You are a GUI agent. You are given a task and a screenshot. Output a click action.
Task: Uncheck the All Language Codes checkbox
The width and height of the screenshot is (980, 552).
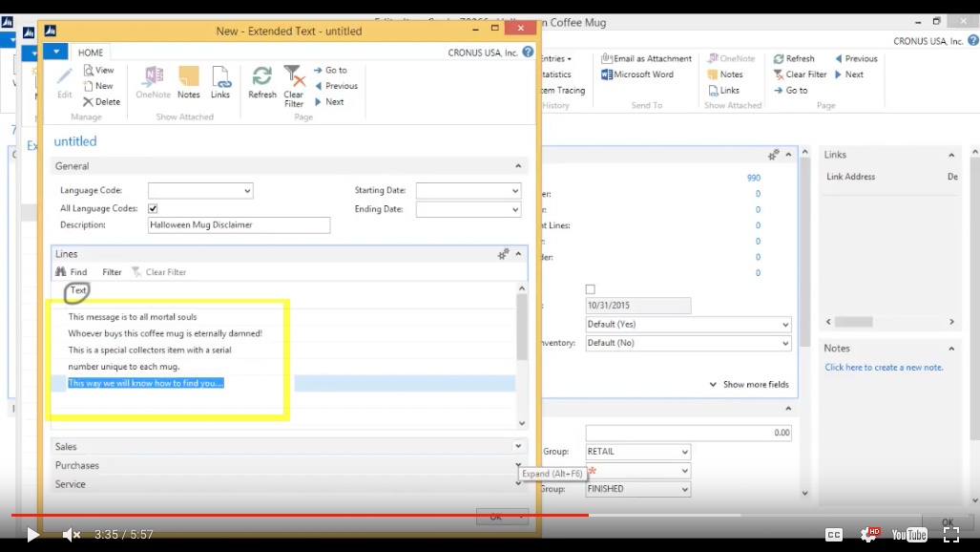click(154, 208)
